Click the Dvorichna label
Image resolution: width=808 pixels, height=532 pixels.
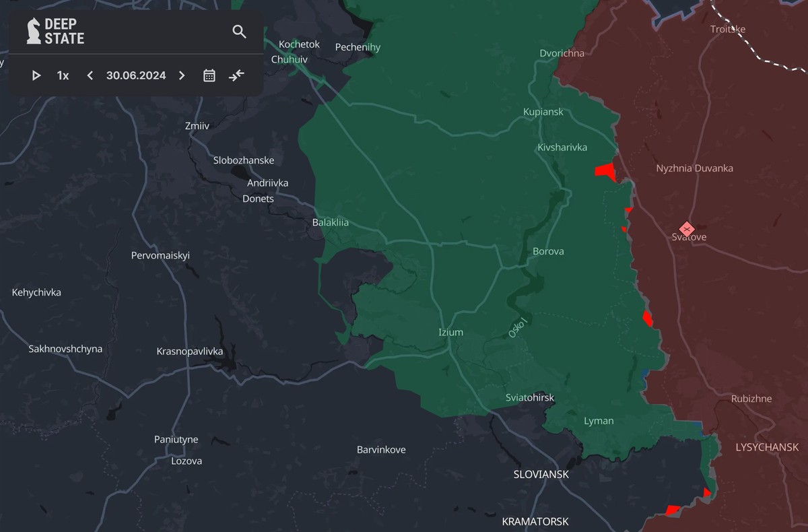point(562,53)
